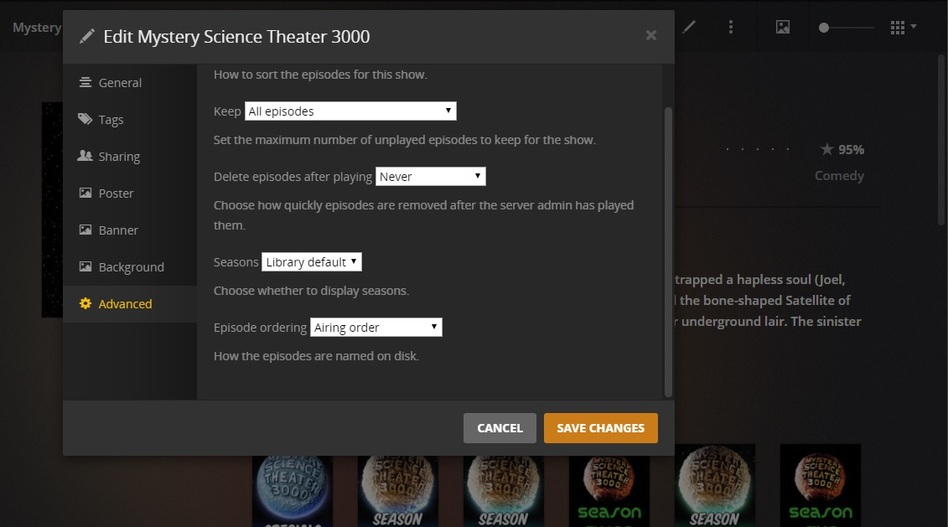
Task: Click the artwork image icon in toolbar
Action: click(783, 27)
